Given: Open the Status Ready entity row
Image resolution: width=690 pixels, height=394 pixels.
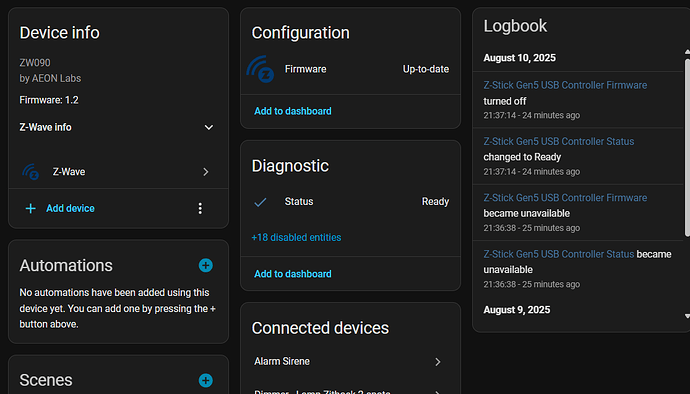Looking at the screenshot, I should (x=350, y=202).
